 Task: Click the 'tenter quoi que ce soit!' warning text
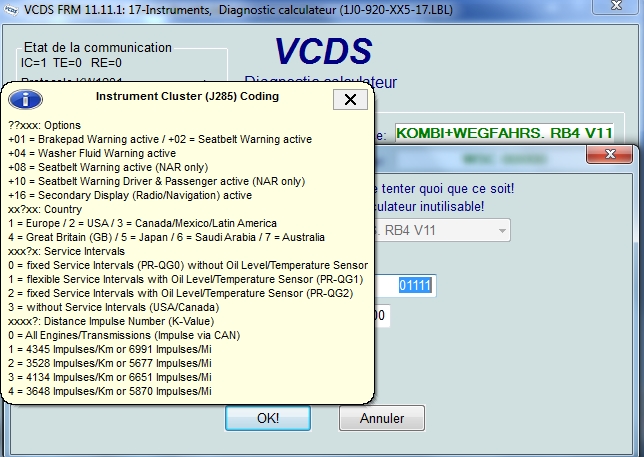click(448, 188)
